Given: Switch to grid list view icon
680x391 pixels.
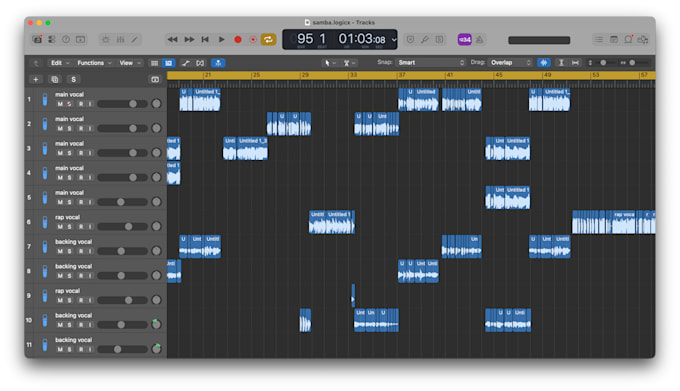Looking at the screenshot, I should coord(154,63).
